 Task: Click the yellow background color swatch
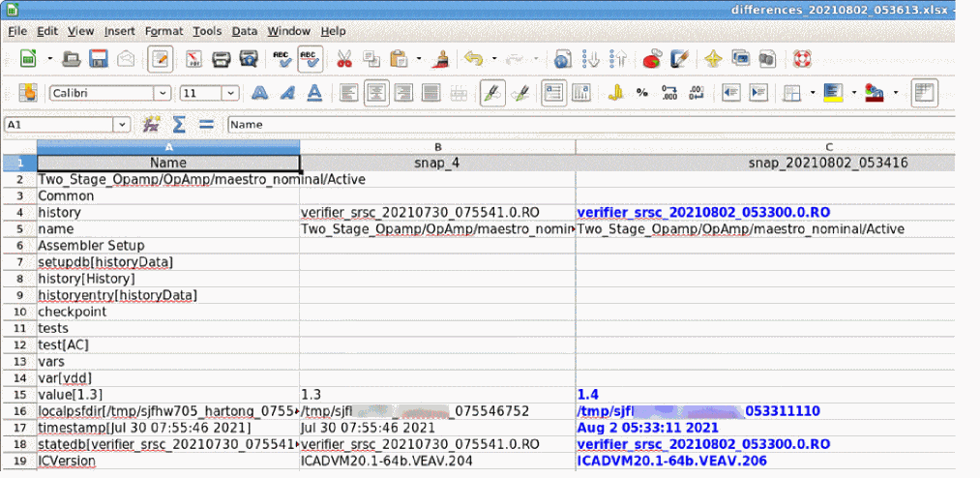click(832, 94)
